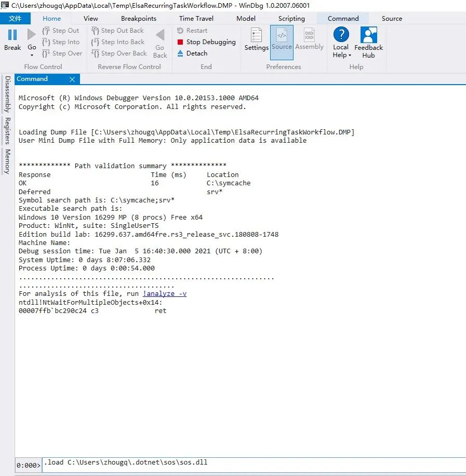The image size is (466, 476).
Task: Click the 'Process Uptime' line
Action: click(87, 268)
